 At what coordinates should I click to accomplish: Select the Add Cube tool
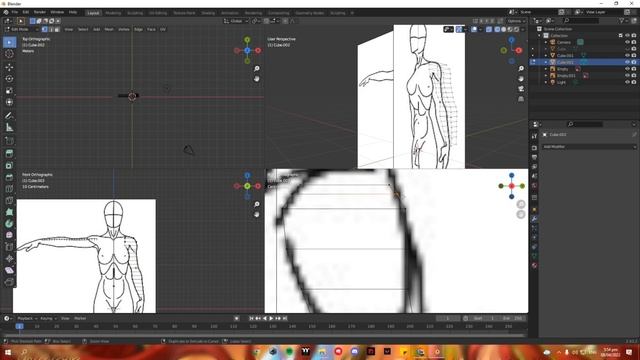(9, 141)
